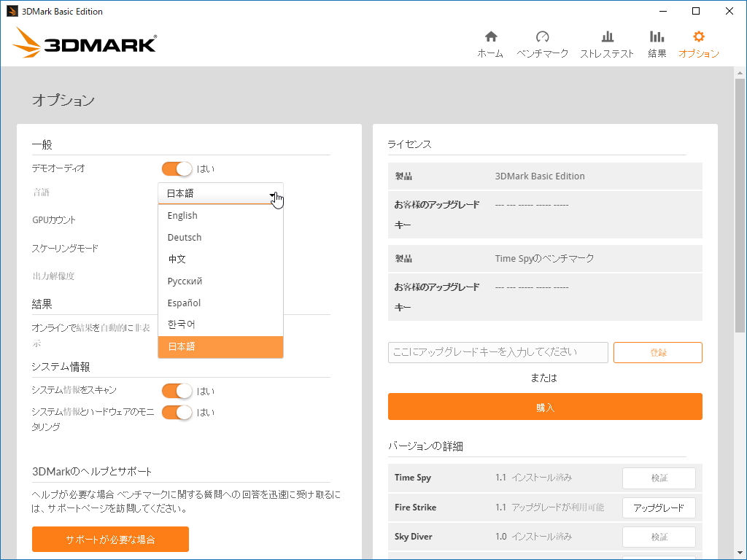Click the upgrade key input field
This screenshot has height=560, width=747.
(498, 352)
